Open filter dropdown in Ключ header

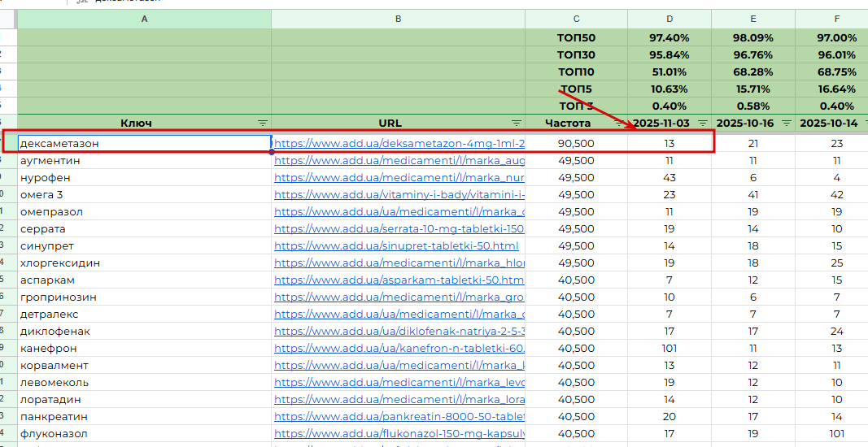click(x=263, y=124)
